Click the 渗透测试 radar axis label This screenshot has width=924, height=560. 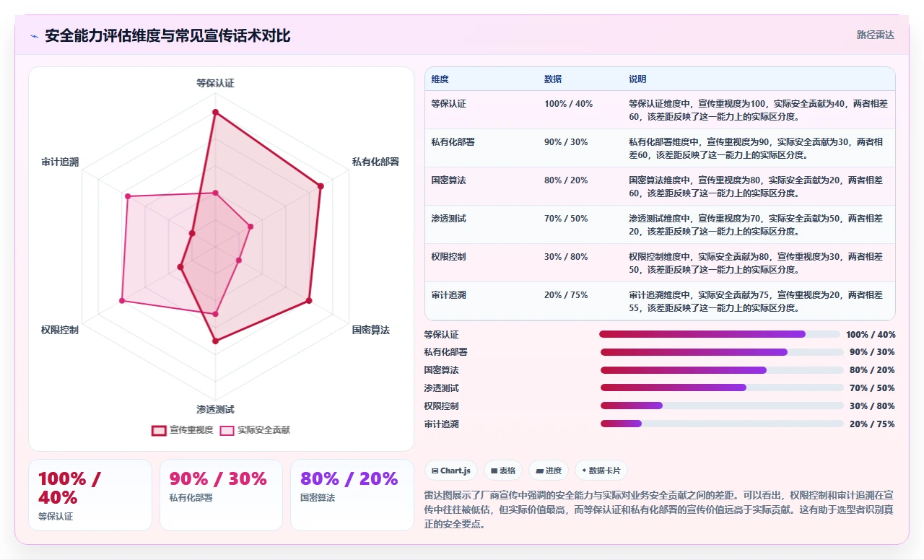coord(215,409)
